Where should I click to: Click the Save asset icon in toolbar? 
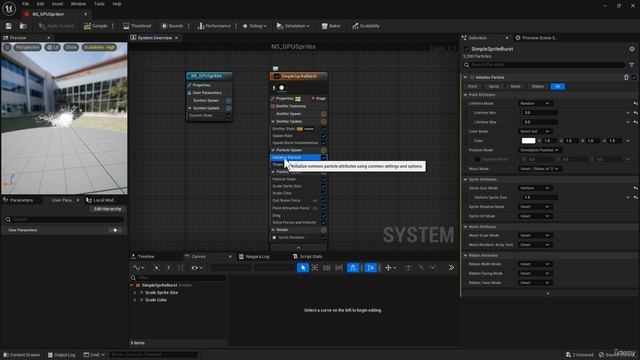click(9, 26)
